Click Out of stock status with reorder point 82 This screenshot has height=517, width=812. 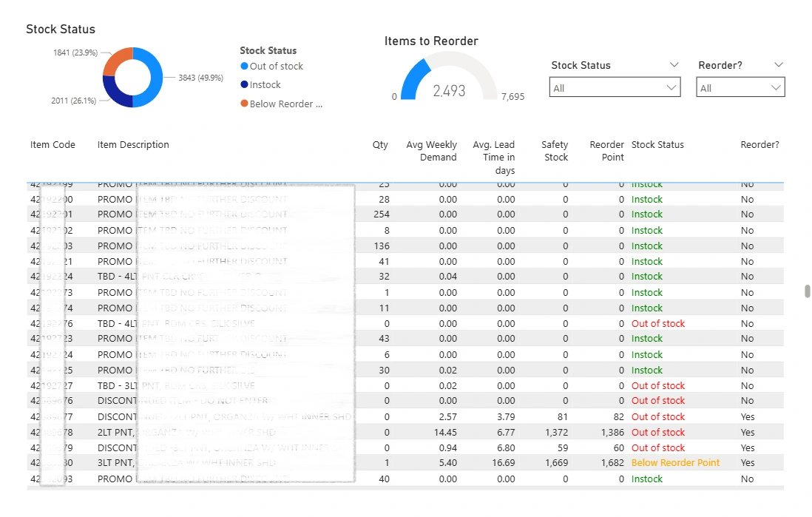click(x=657, y=416)
